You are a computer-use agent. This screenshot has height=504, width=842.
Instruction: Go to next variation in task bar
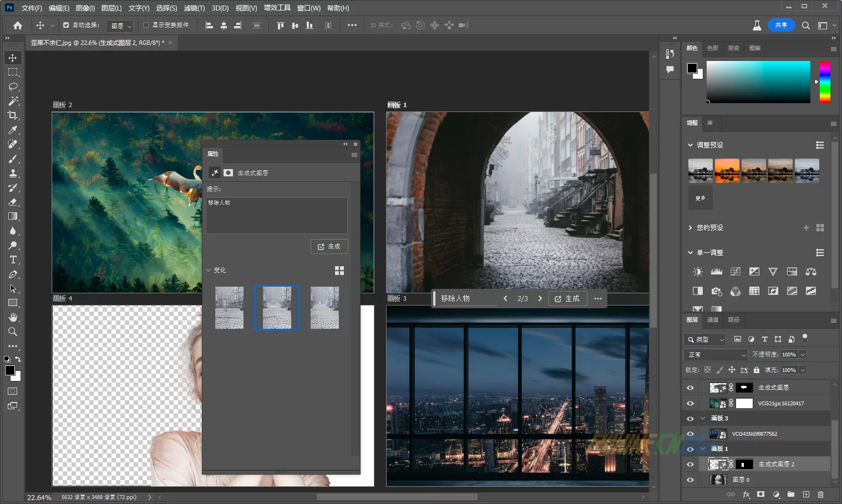[x=540, y=298]
